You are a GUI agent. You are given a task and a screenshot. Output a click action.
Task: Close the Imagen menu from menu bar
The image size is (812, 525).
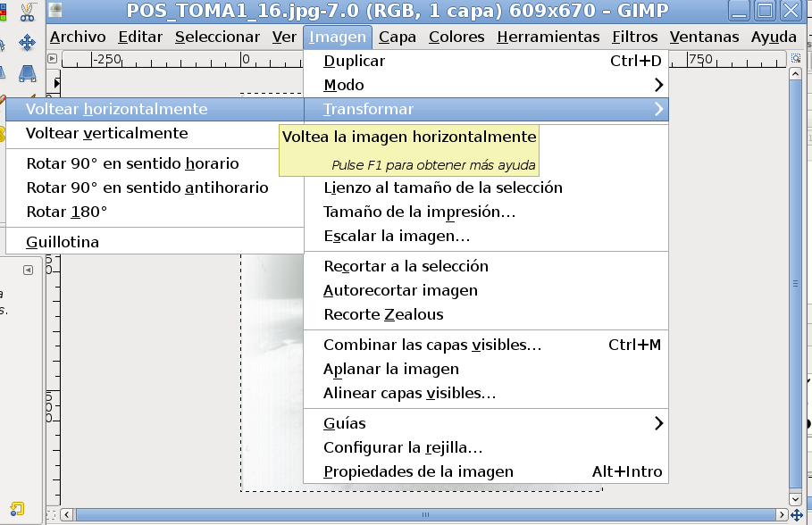tap(338, 37)
